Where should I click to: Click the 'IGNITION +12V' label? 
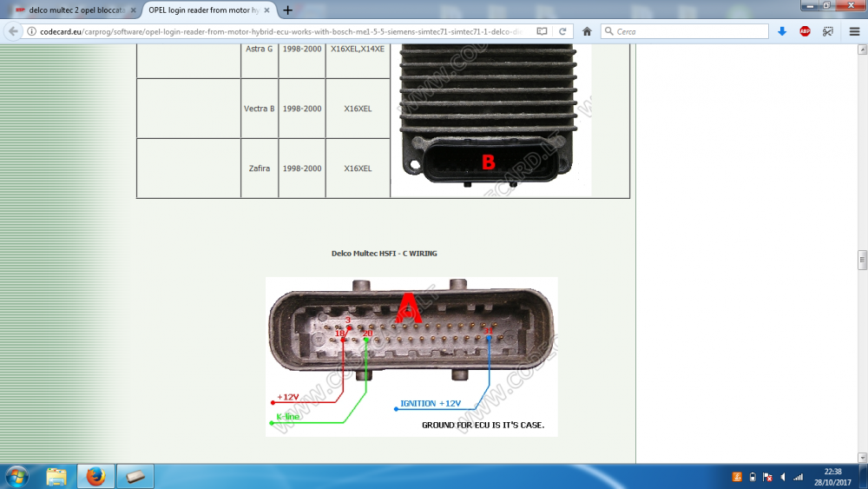pyautogui.click(x=431, y=404)
